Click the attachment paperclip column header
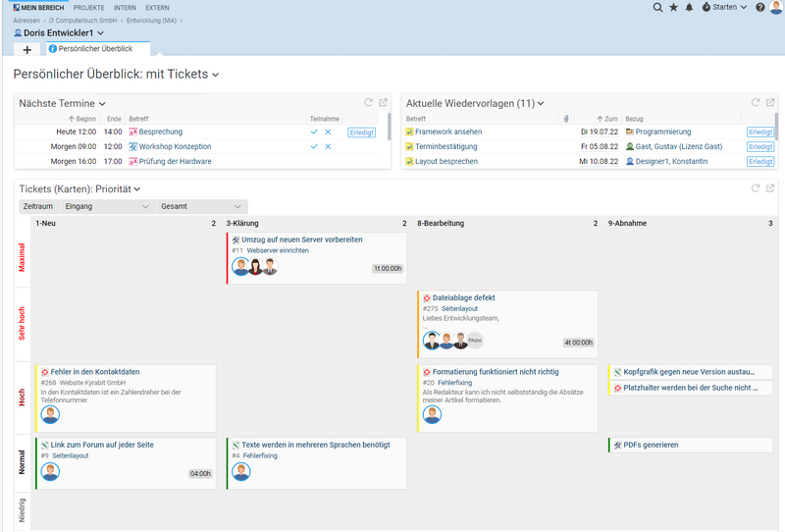Image resolution: width=785 pixels, height=532 pixels. tap(566, 119)
